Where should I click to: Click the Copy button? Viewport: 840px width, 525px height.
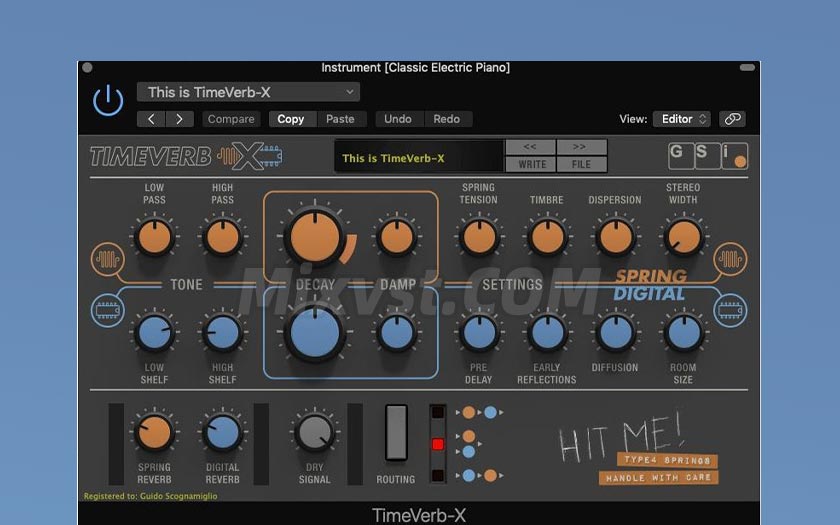click(291, 119)
